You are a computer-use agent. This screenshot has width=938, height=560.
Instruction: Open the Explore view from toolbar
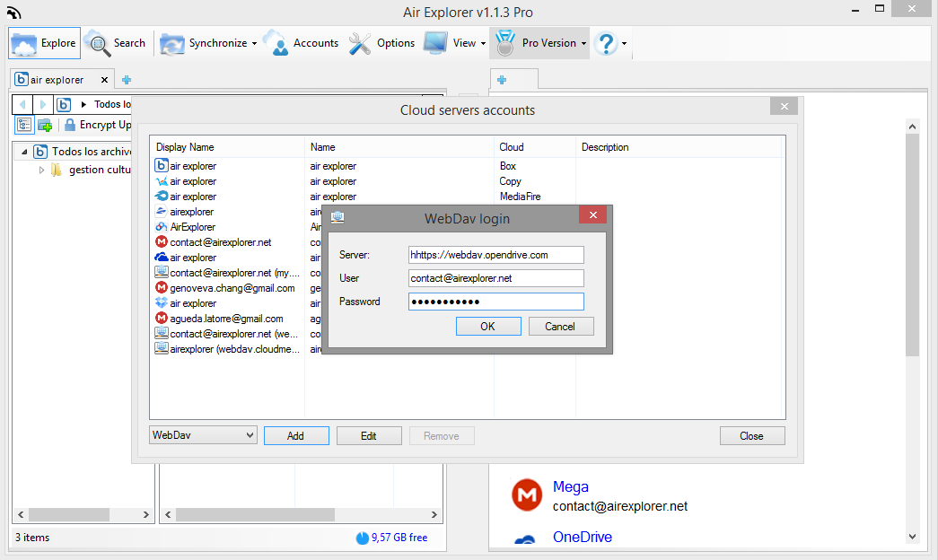[x=44, y=43]
